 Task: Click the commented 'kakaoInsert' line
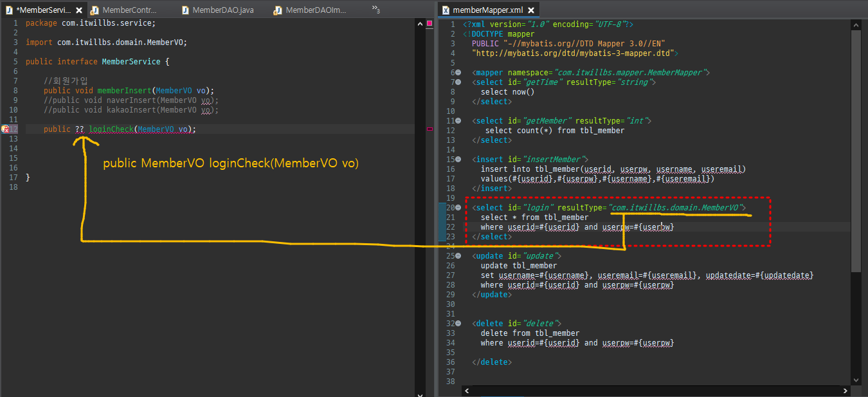tap(131, 110)
